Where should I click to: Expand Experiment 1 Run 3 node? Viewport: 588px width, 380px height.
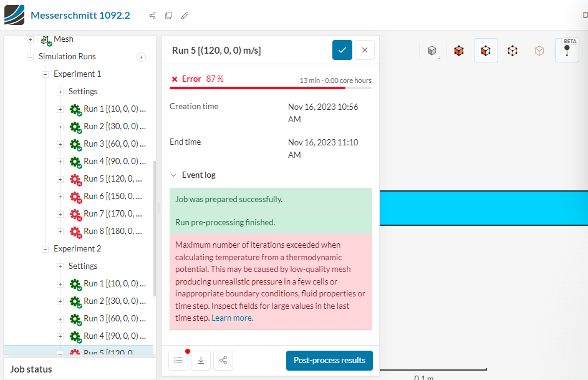60,144
